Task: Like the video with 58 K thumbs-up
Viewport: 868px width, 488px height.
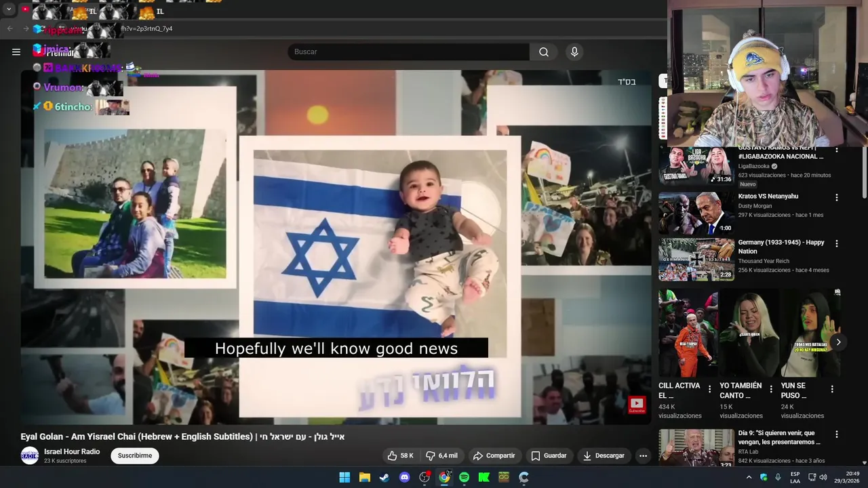Action: click(400, 455)
